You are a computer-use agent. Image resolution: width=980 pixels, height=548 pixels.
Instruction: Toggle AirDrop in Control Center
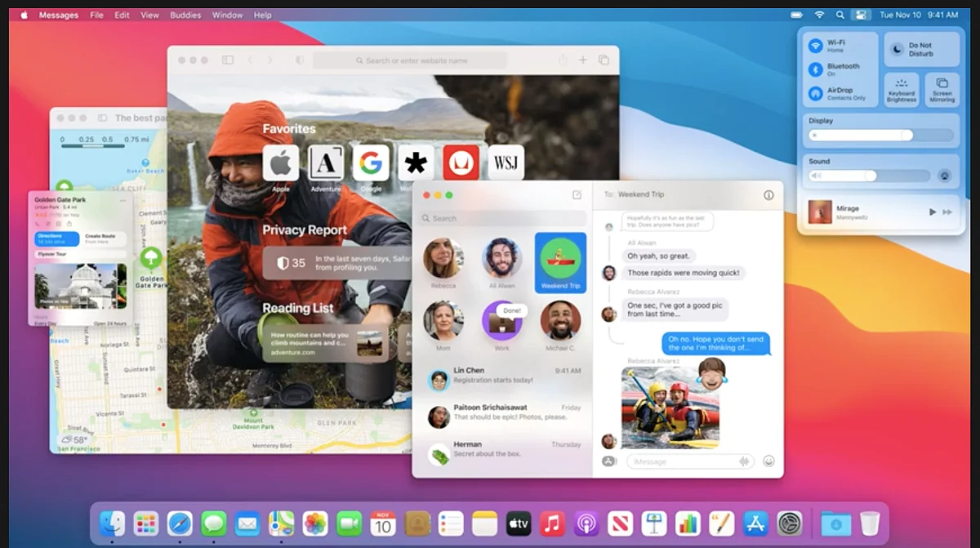(x=815, y=94)
